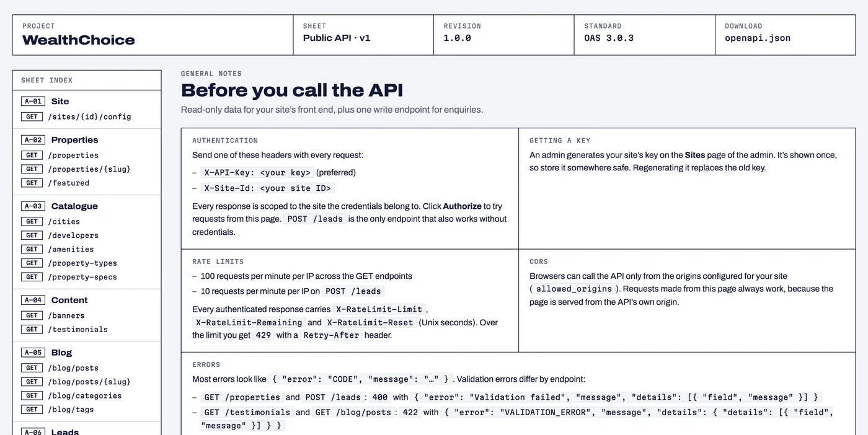Click the X-API-Key header code snippet
This screenshot has height=435, width=868.
257,173
